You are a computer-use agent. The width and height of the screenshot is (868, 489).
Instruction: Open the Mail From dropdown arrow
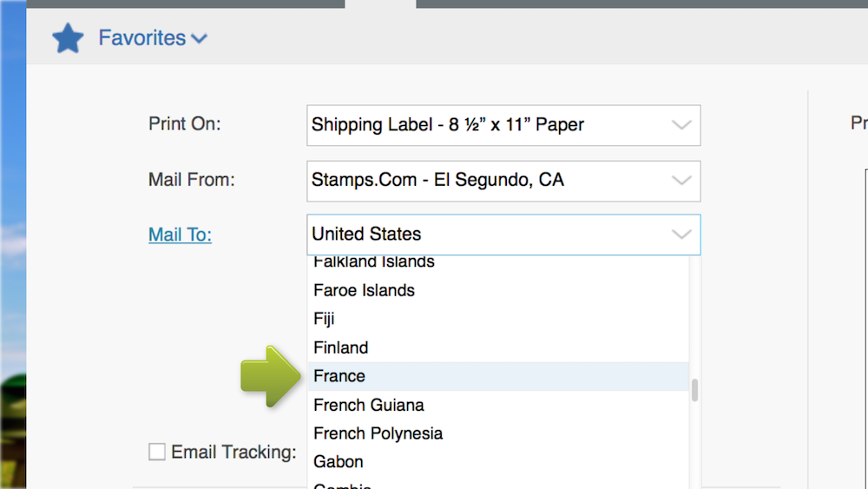point(681,181)
